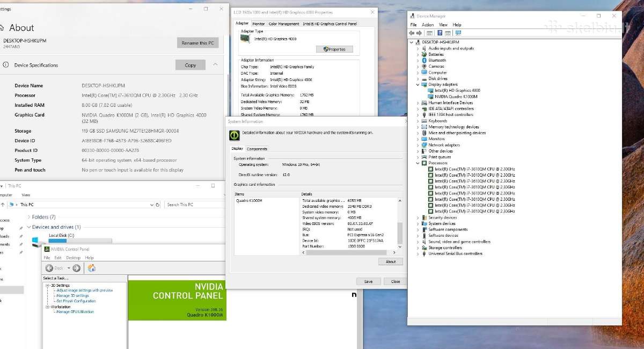644x349 pixels.
Task: Collapse the 3D Settings tree node
Action: coord(47,285)
